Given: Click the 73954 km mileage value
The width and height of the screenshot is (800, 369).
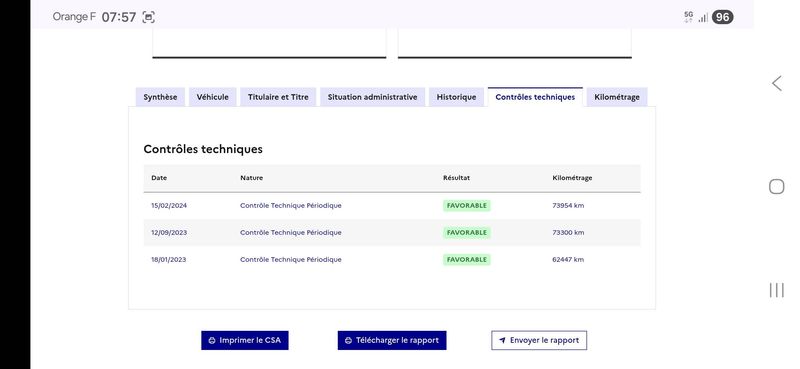Looking at the screenshot, I should 568,206.
